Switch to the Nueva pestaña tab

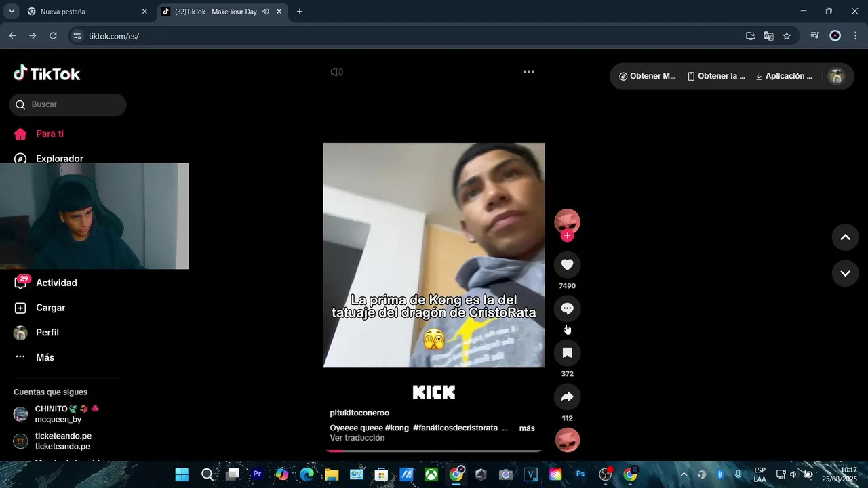(86, 12)
